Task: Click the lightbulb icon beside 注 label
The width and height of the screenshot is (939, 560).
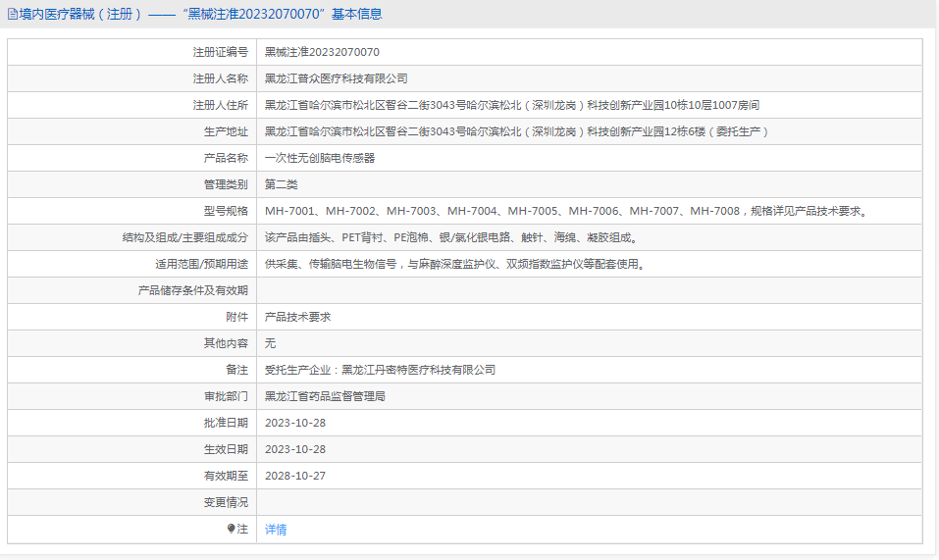Action: [x=232, y=529]
